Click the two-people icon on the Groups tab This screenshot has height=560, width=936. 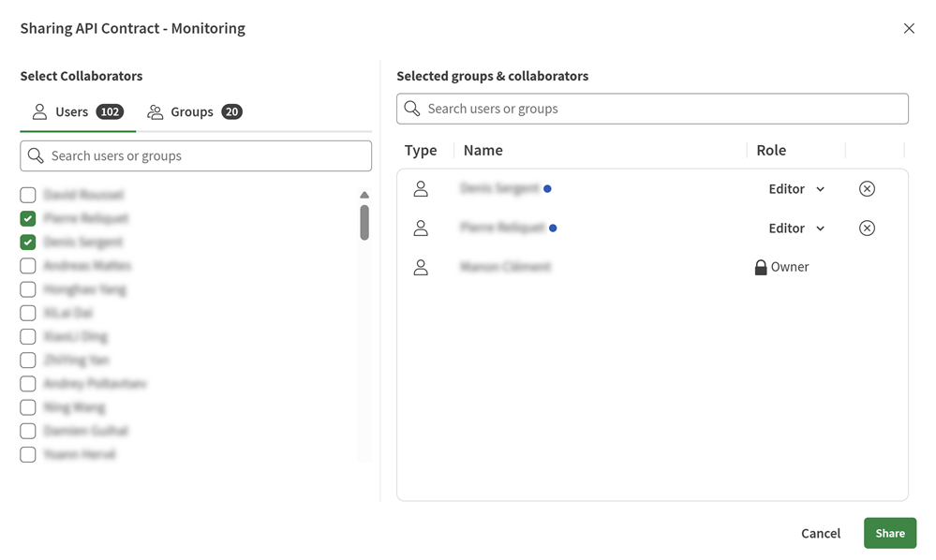point(156,111)
